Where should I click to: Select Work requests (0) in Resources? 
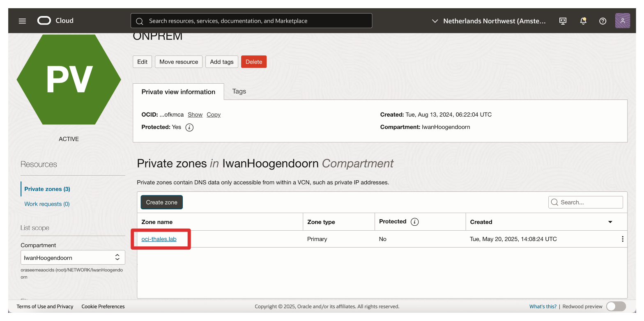click(47, 204)
